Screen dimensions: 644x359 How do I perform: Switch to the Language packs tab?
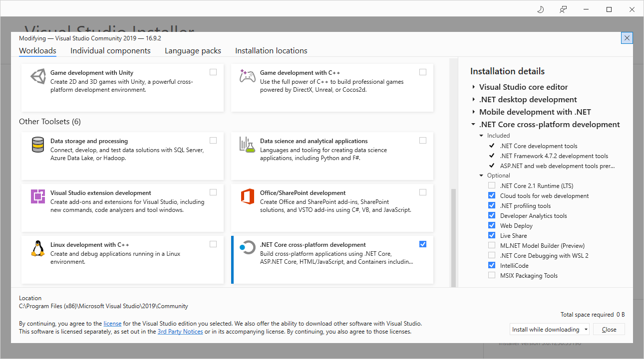(x=193, y=51)
